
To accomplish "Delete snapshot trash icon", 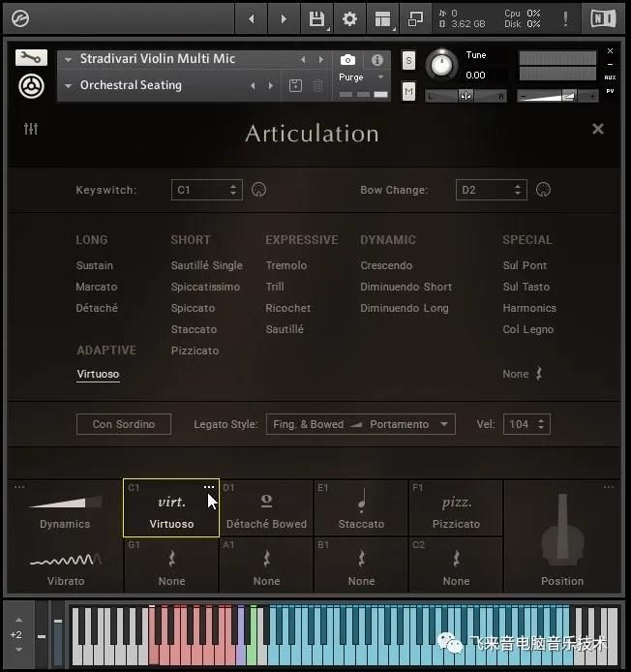I will coord(317,86).
